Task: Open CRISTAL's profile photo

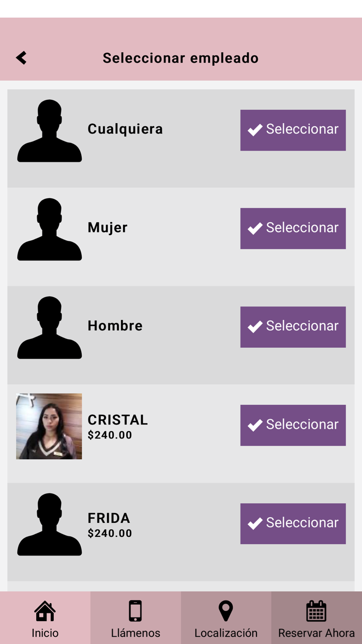Action: (x=49, y=426)
